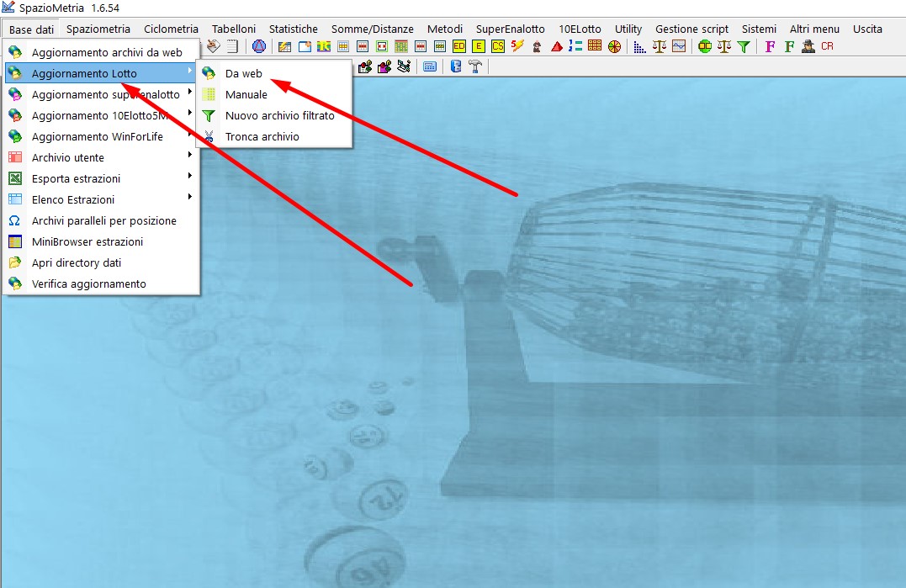Click the blue server cabinet icon

point(456,66)
